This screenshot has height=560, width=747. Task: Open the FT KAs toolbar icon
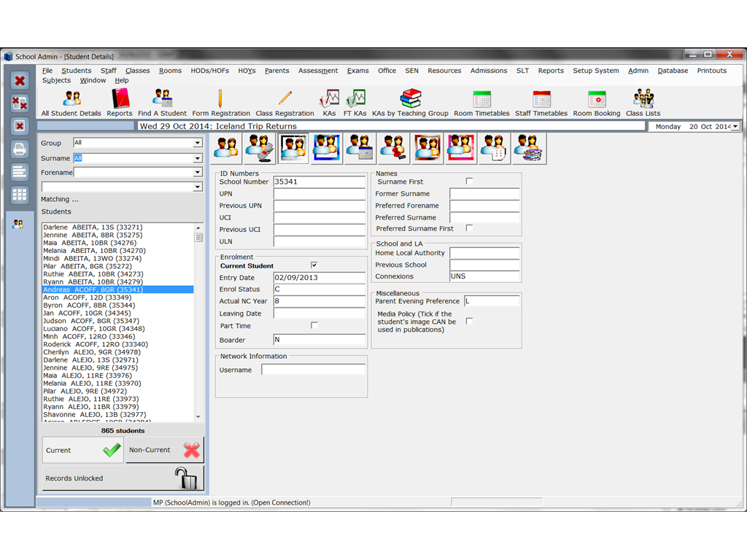click(x=355, y=103)
